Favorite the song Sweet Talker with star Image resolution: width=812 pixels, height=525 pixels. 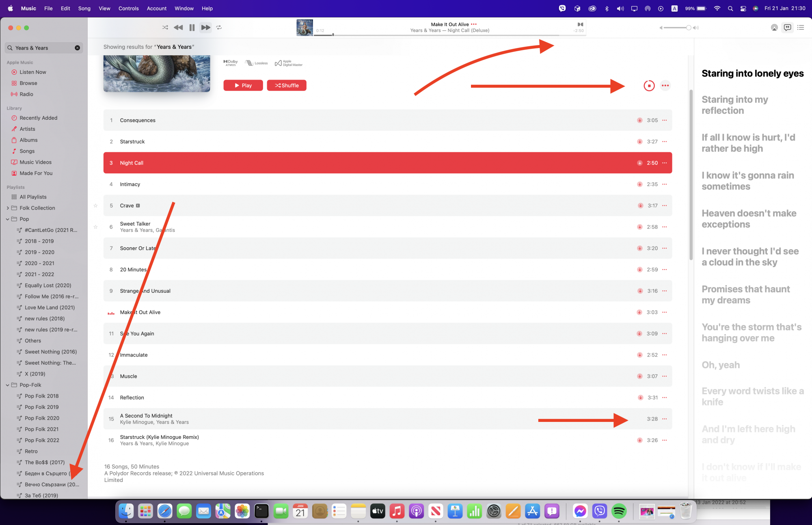pos(95,227)
